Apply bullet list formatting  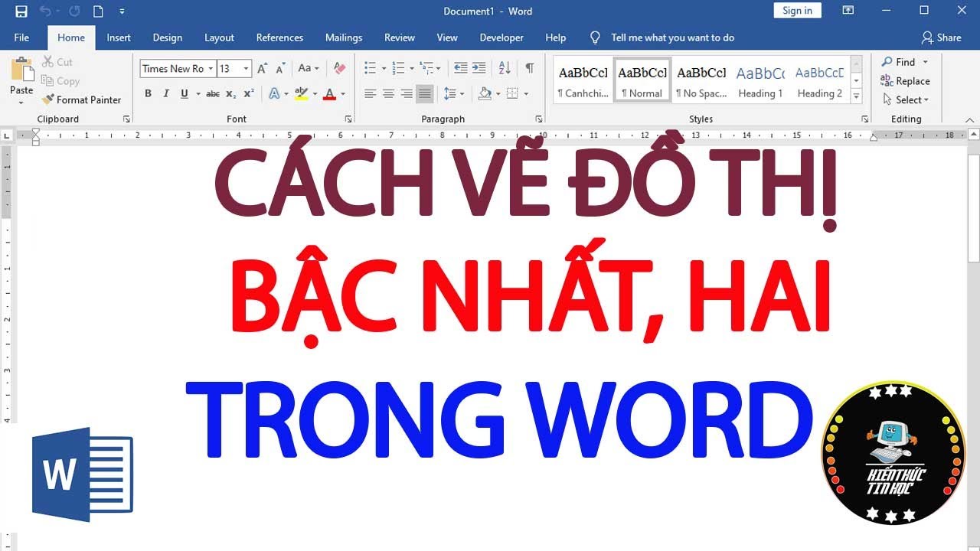click(x=370, y=69)
